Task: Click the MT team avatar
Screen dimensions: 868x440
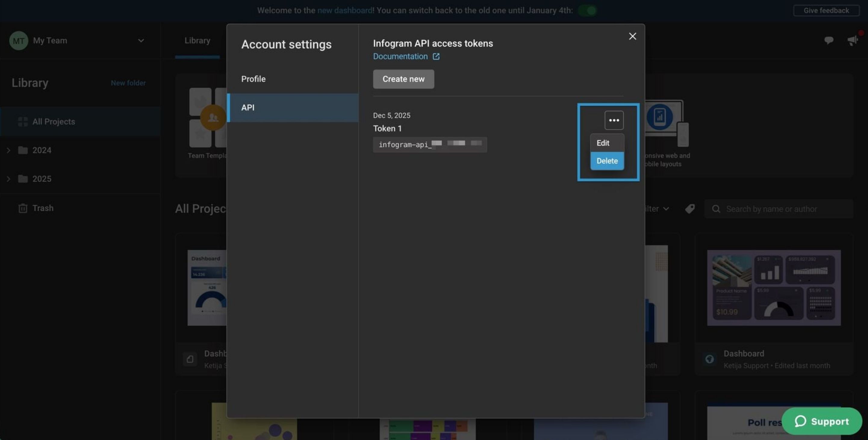Action: [x=19, y=40]
